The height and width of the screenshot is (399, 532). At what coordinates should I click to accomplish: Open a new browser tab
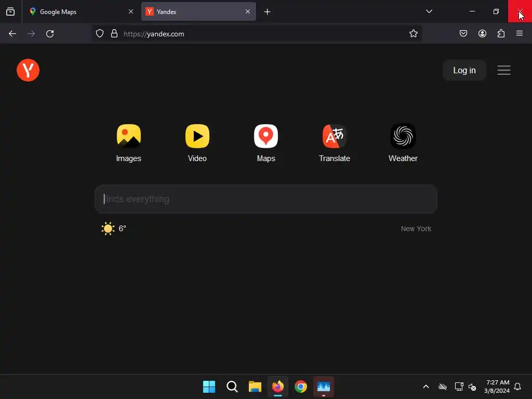[x=268, y=12]
